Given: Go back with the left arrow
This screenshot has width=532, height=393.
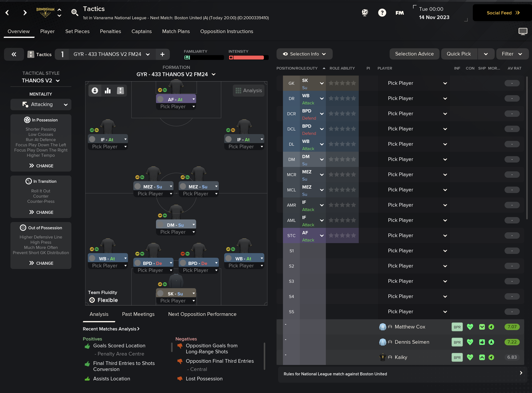Looking at the screenshot, I should coord(7,13).
